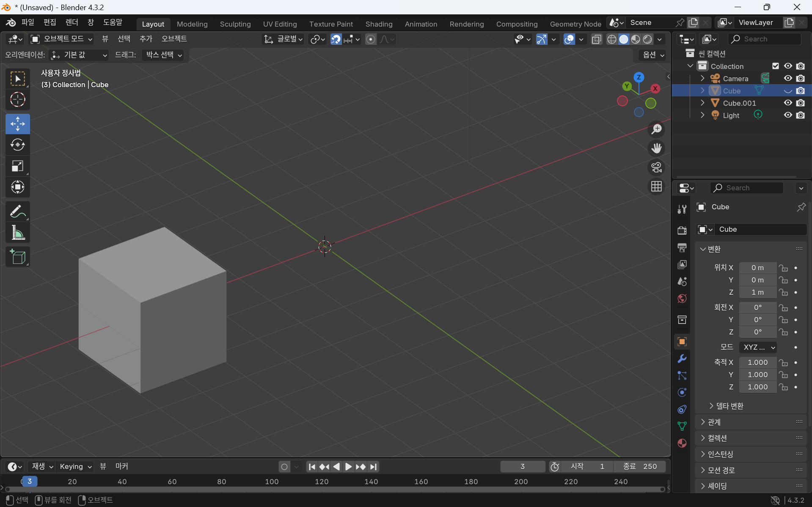
Task: Open the viewport Add menu
Action: 146,39
